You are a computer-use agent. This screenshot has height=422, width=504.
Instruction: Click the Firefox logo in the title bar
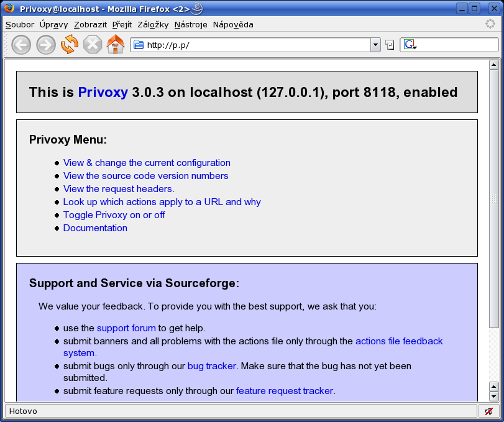[x=9, y=7]
